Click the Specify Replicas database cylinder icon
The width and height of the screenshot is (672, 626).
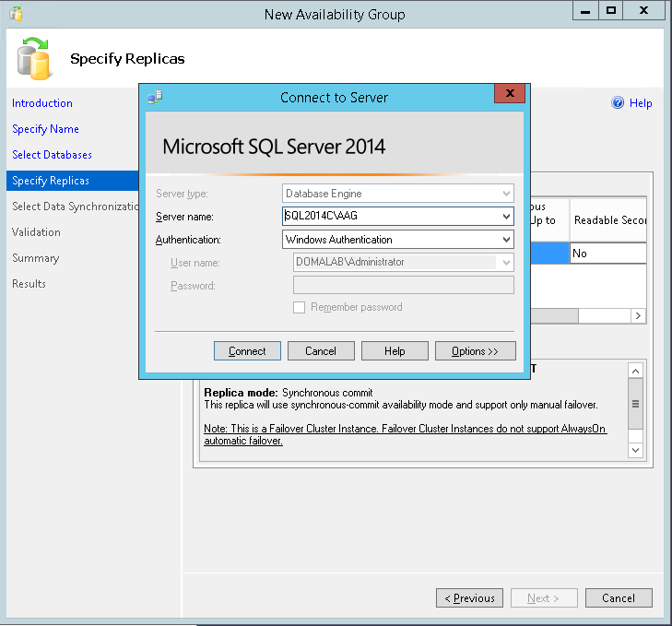pos(34,59)
